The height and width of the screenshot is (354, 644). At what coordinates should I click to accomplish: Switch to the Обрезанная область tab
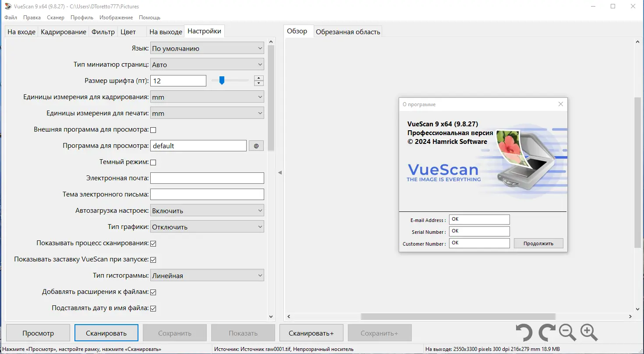pyautogui.click(x=348, y=31)
